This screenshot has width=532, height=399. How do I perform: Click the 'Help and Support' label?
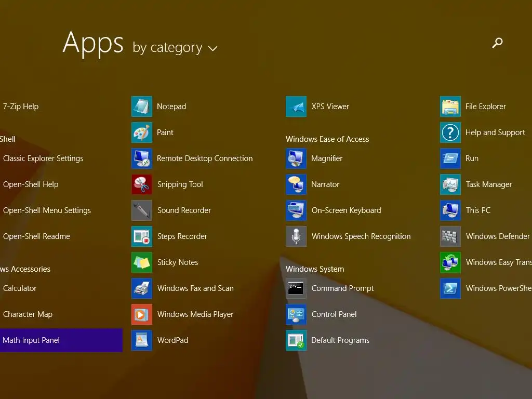pyautogui.click(x=495, y=132)
